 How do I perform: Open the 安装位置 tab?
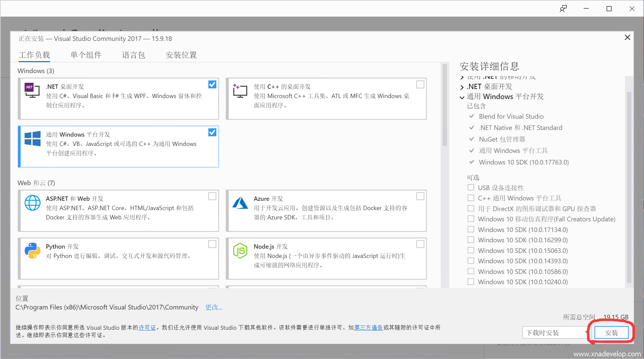181,55
